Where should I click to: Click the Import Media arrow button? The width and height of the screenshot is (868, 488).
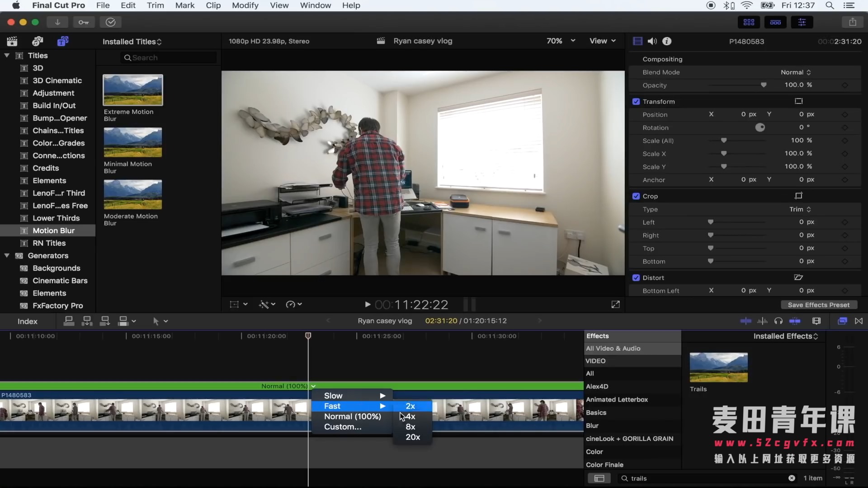tap(57, 22)
